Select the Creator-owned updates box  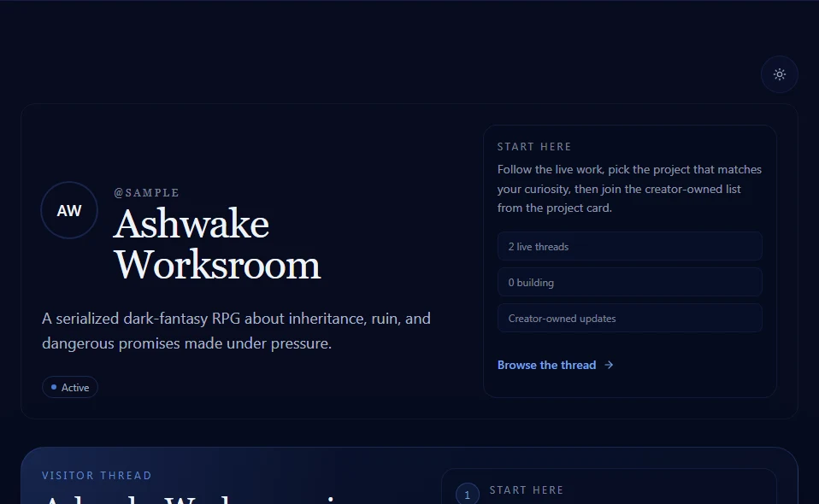[x=629, y=319]
